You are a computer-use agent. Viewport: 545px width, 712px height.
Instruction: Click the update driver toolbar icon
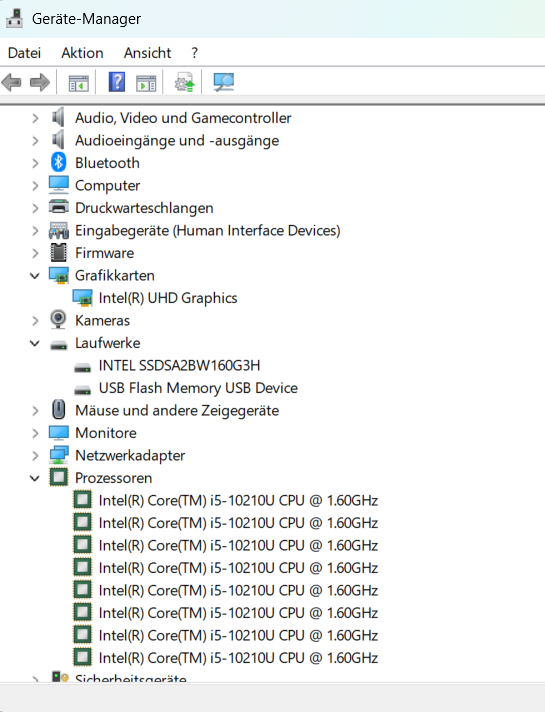point(184,82)
